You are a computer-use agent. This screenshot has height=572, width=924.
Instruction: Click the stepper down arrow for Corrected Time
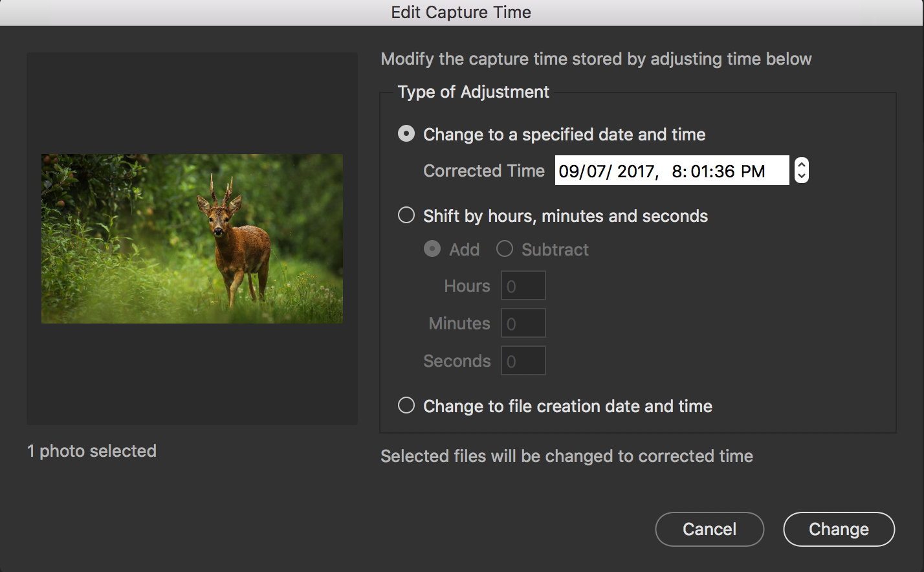click(802, 176)
